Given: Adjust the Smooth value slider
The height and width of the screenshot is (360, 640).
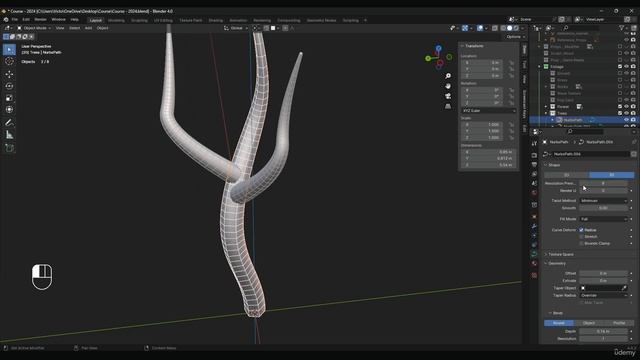Looking at the screenshot, I should click(604, 208).
